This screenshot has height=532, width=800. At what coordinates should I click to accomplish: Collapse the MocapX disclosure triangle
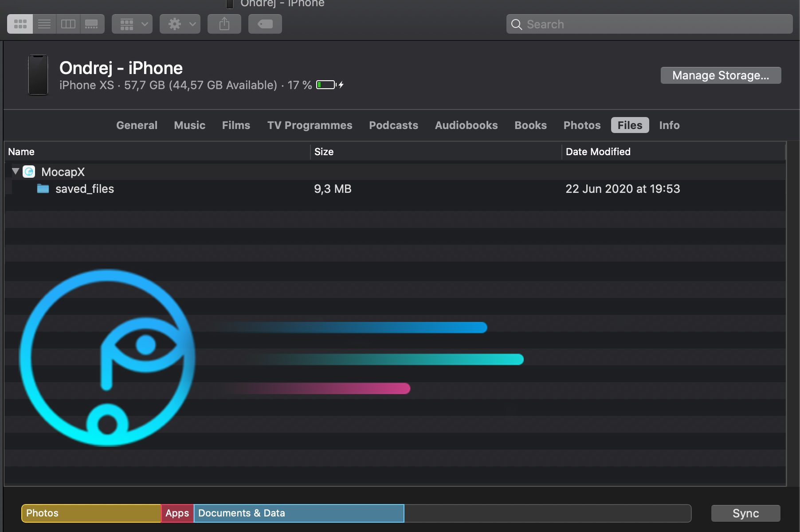tap(15, 171)
